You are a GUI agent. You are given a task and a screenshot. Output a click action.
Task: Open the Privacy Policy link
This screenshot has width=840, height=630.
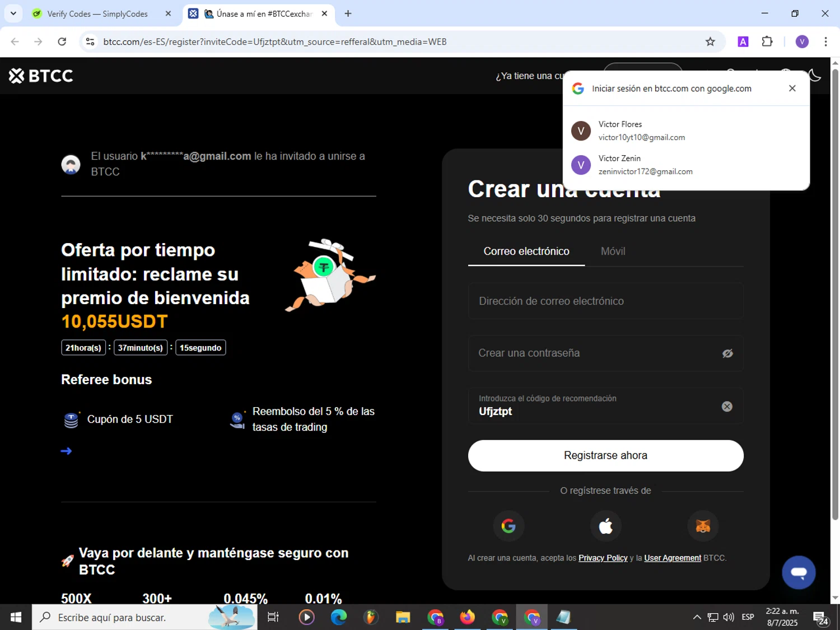(x=603, y=558)
